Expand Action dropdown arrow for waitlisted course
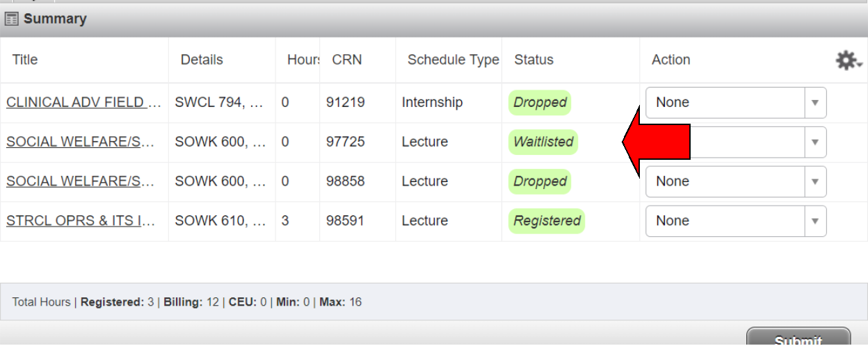The image size is (868, 346). point(814,142)
